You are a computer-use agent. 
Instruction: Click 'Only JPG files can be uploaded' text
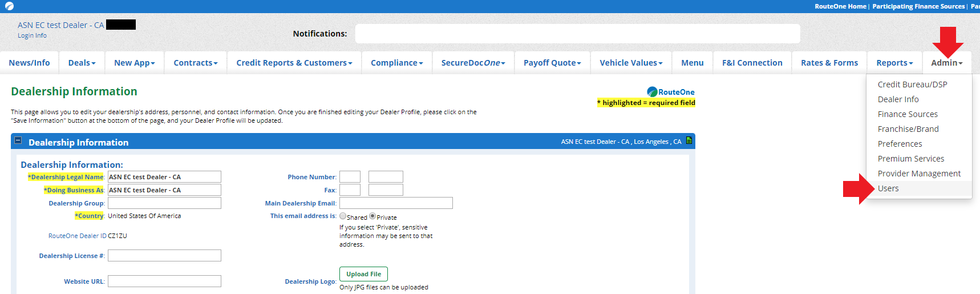click(384, 287)
